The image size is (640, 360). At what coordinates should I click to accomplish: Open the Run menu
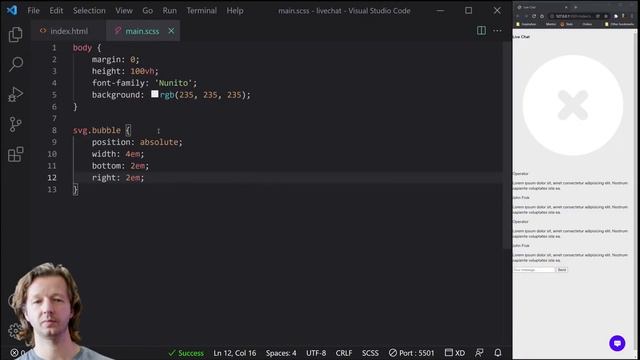(169, 11)
